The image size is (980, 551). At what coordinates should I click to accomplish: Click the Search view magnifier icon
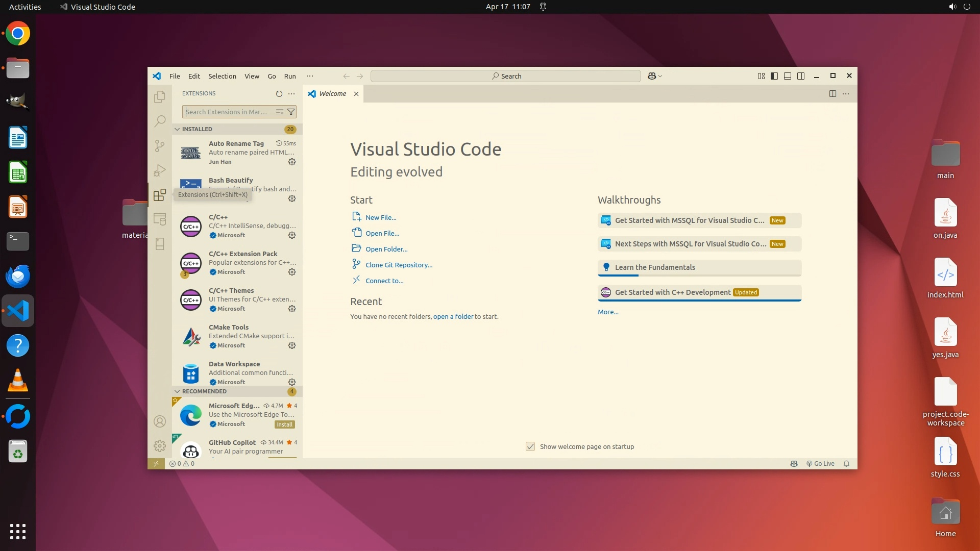coord(160,121)
